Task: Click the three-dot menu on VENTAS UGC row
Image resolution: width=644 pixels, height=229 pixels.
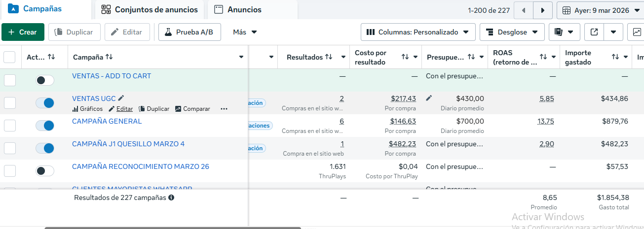Action: click(x=224, y=109)
